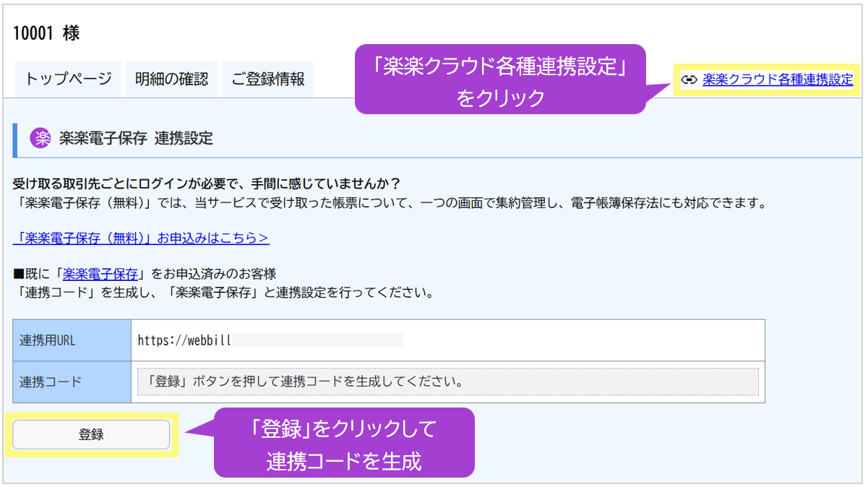Click the 連携コード label cell

72,382
